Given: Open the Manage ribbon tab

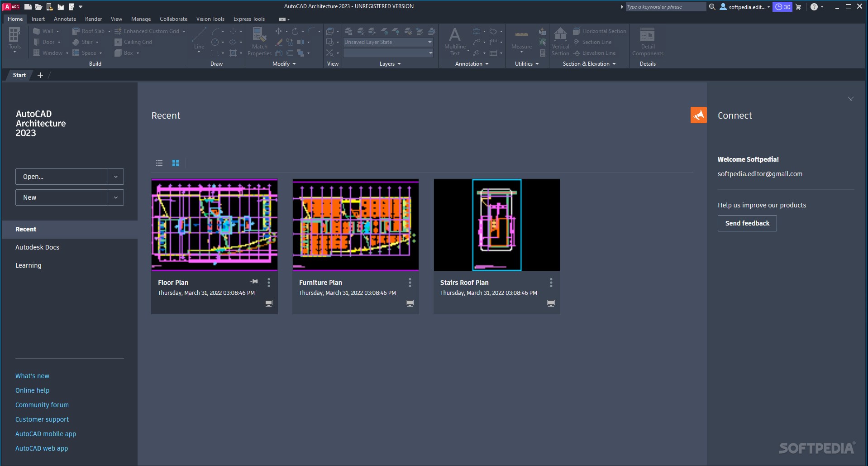Looking at the screenshot, I should click(x=141, y=19).
